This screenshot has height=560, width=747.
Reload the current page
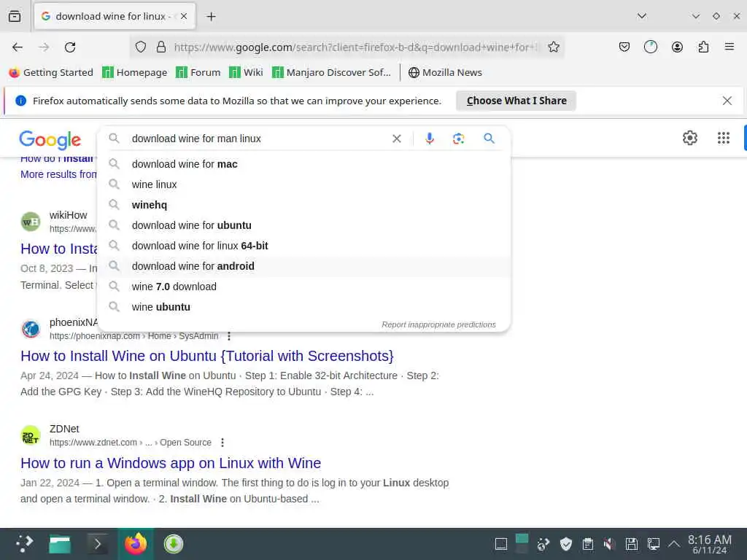pos(70,47)
